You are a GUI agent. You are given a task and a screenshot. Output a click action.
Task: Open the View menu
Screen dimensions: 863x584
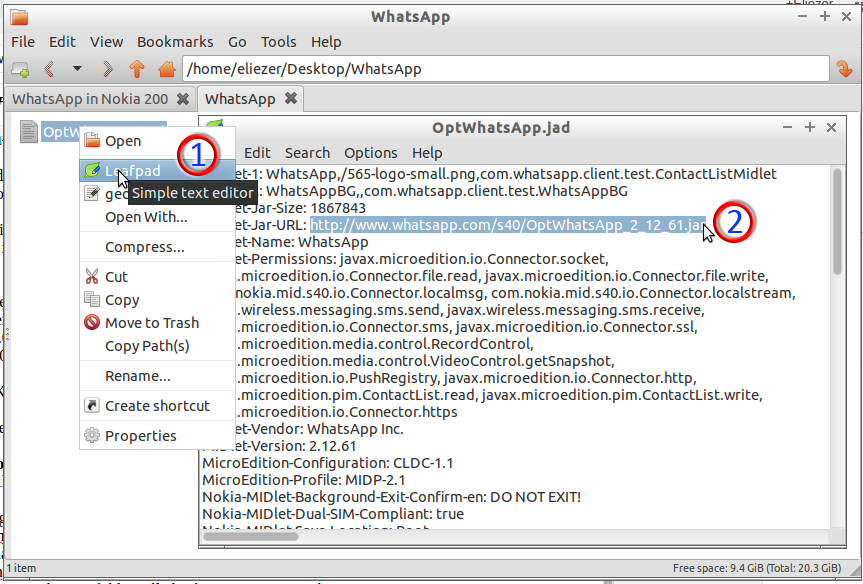tap(106, 42)
